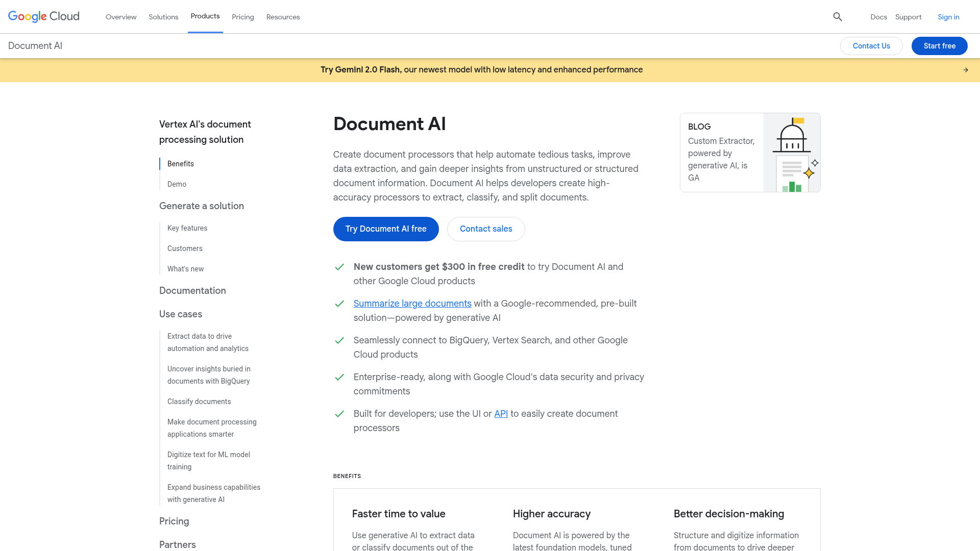The height and width of the screenshot is (551, 980).
Task: Jump to Key features in sidebar
Action: 187,228
